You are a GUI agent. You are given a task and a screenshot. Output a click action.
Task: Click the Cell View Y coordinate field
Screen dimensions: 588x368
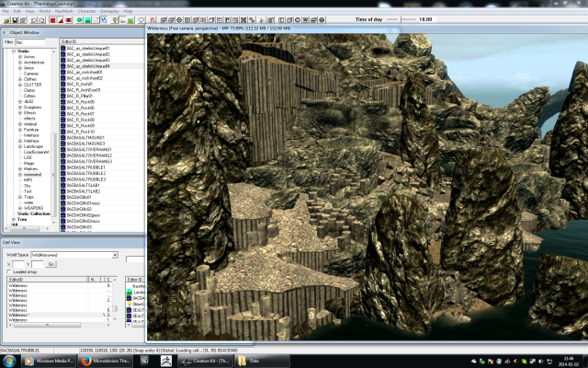pos(38,264)
